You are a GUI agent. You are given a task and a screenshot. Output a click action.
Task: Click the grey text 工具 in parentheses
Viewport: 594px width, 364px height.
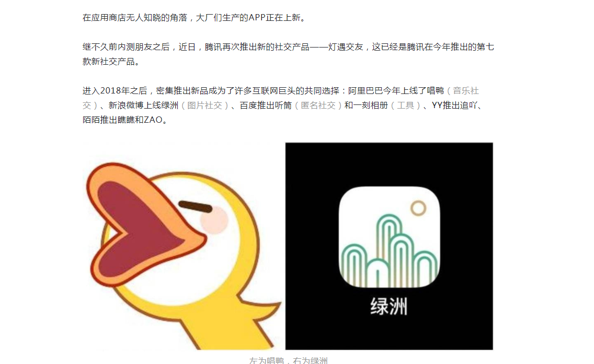tap(405, 105)
